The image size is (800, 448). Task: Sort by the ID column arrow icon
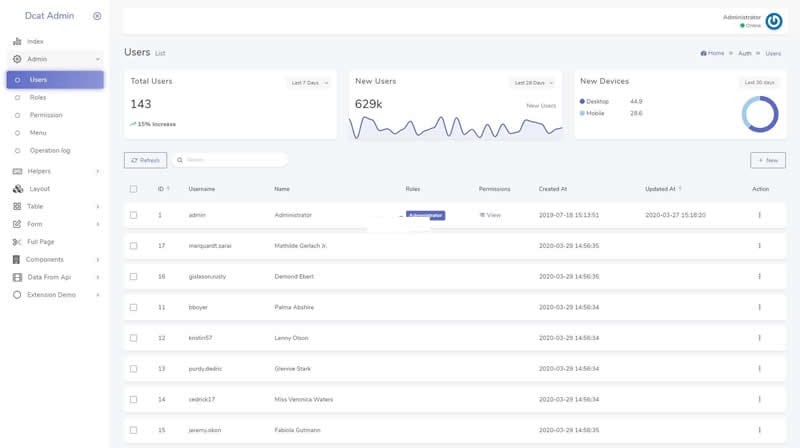pyautogui.click(x=168, y=188)
